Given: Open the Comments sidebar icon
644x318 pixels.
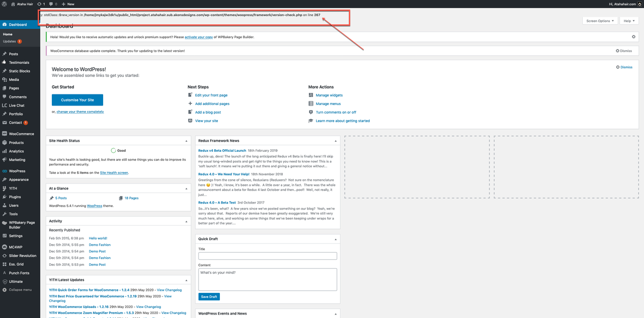Looking at the screenshot, I should coord(5,97).
